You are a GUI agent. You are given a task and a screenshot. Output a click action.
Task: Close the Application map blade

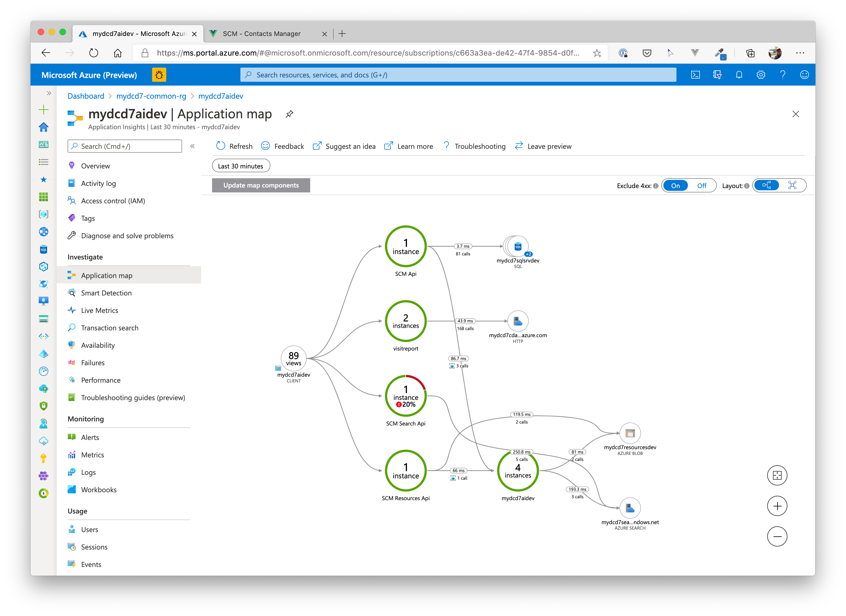tap(795, 114)
